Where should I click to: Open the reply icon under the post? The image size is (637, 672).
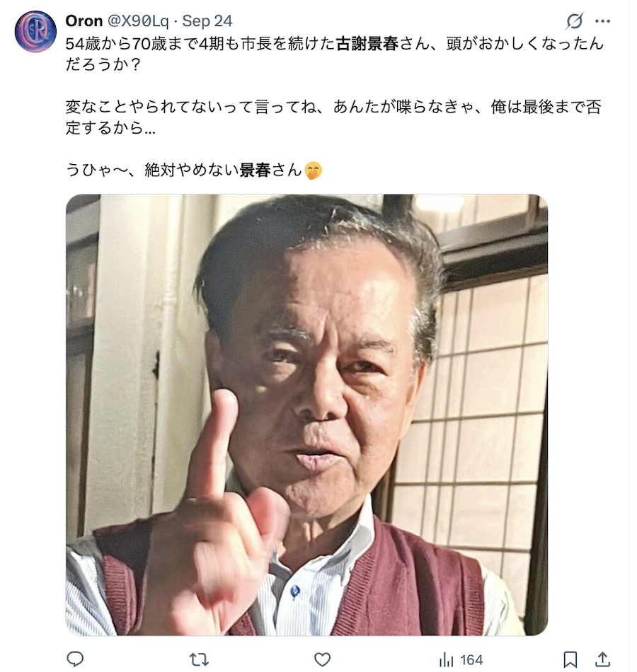pos(75,659)
